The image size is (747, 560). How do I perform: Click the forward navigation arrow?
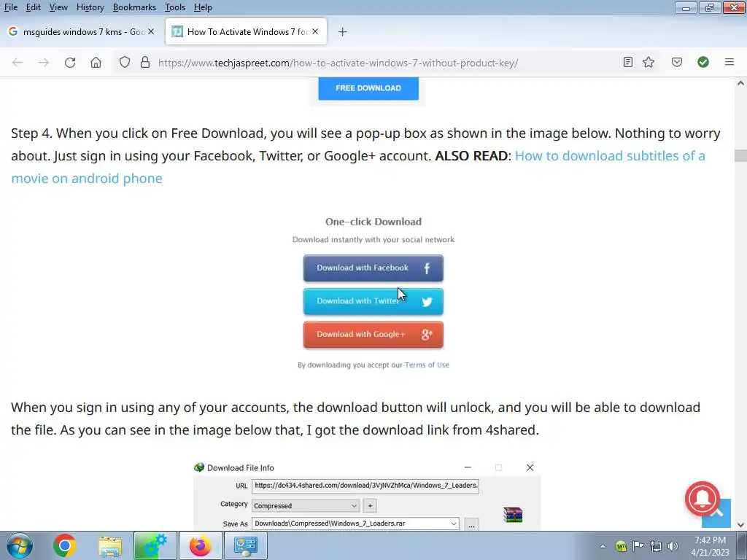[x=44, y=63]
